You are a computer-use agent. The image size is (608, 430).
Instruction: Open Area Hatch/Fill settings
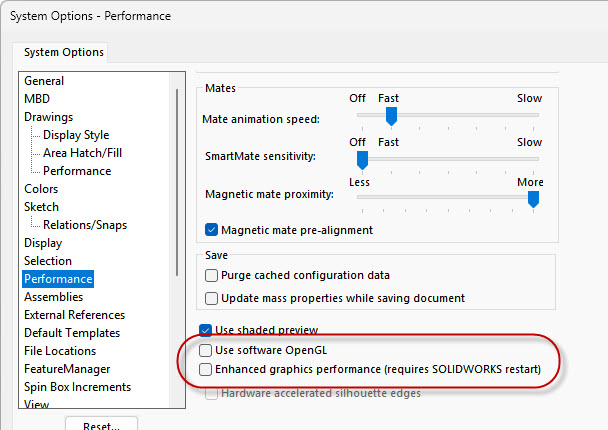(83, 153)
